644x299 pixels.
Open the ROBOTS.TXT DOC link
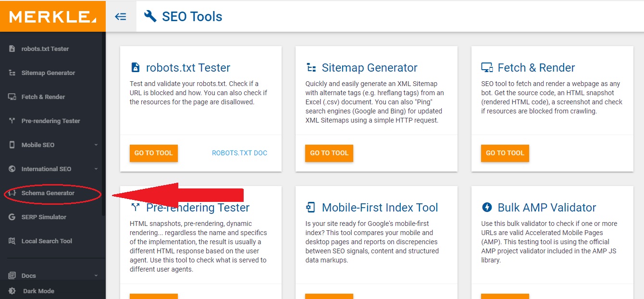(x=239, y=153)
